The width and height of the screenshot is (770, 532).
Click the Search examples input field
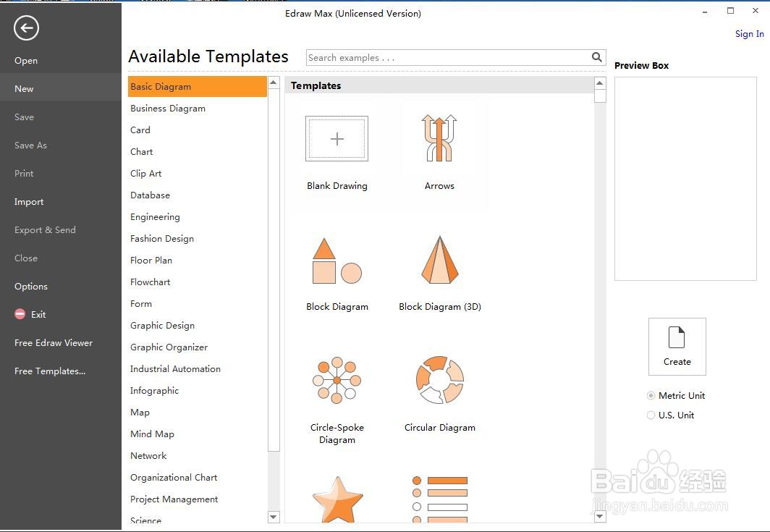point(449,58)
